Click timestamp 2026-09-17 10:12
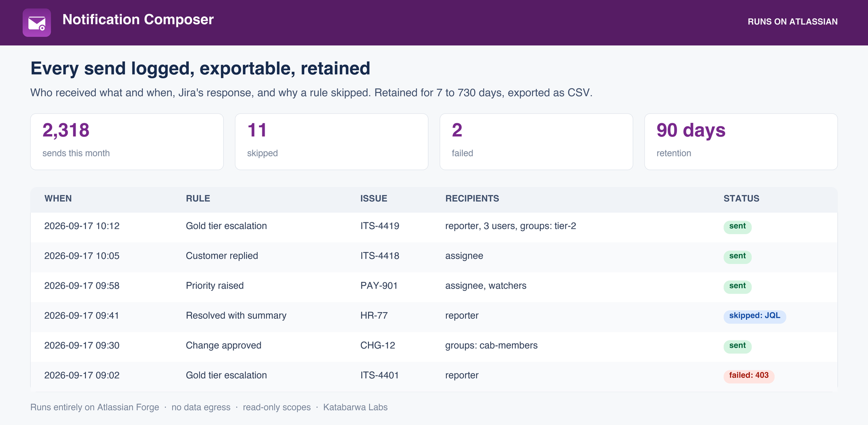868x425 pixels. [x=82, y=226]
